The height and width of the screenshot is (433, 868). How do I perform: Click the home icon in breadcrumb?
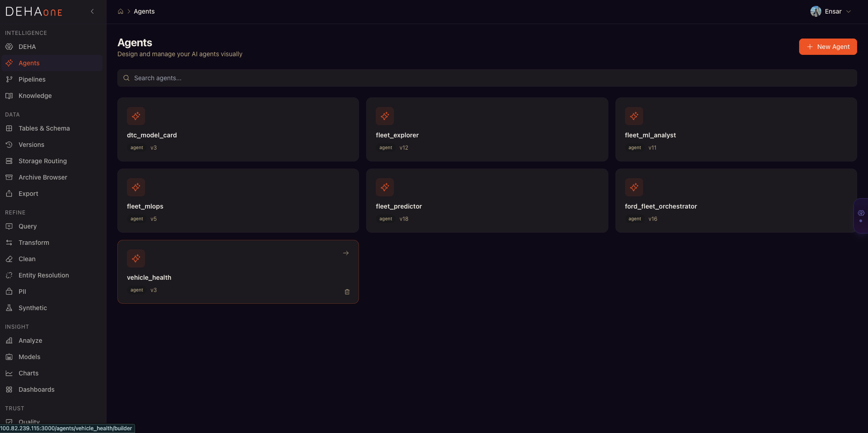pyautogui.click(x=121, y=11)
